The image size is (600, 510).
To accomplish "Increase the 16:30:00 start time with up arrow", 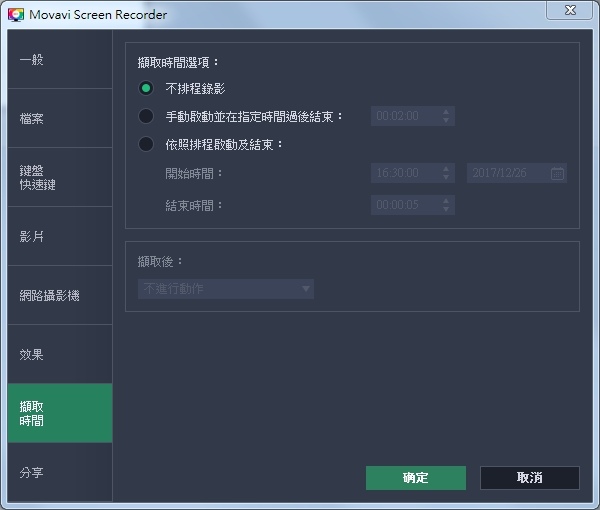I will pyautogui.click(x=446, y=169).
